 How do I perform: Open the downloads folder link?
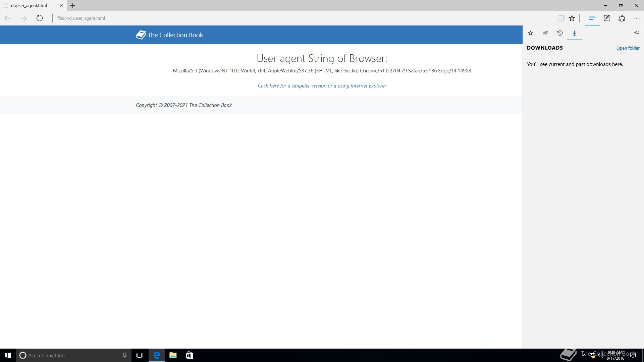628,48
